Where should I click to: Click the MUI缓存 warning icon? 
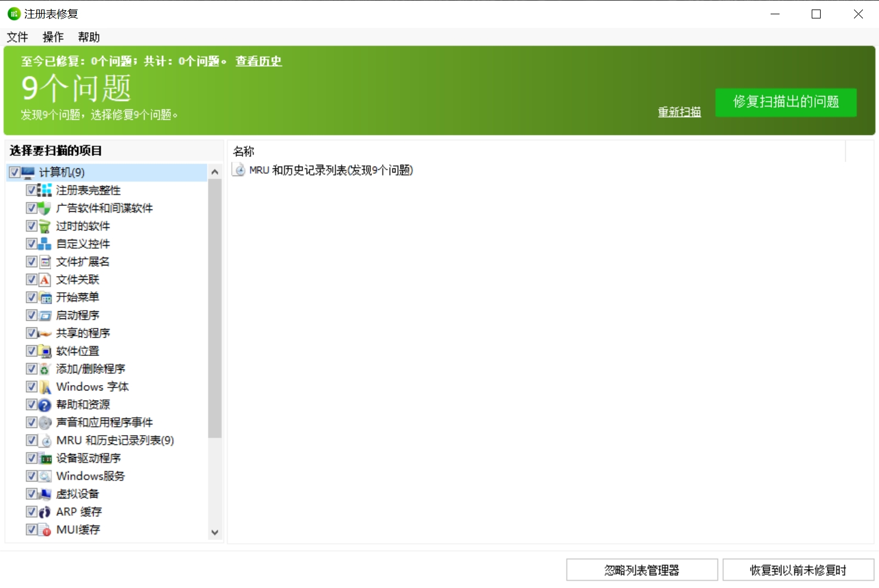coord(45,529)
